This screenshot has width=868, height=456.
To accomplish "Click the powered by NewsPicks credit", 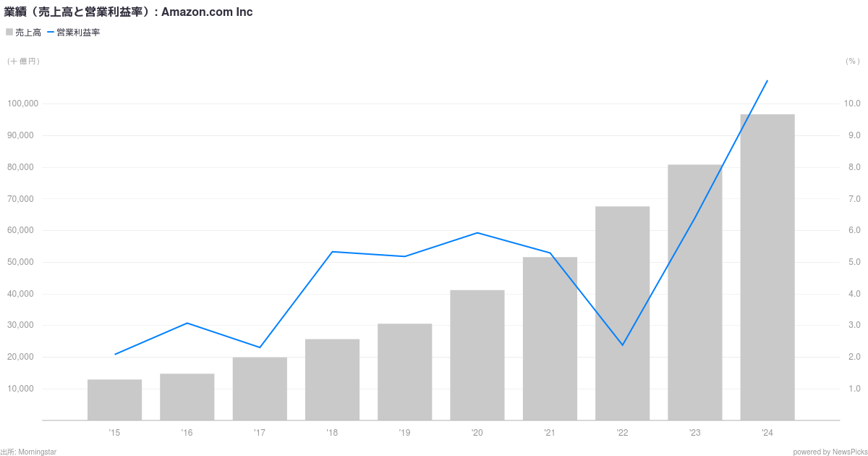I will tap(829, 452).
